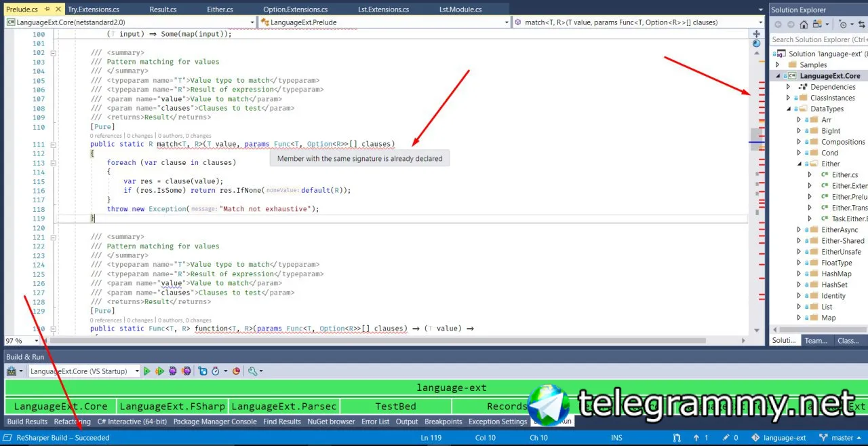Collapse the match method outlining at line 111
Image resolution: width=868 pixels, height=446 pixels.
pyautogui.click(x=54, y=145)
